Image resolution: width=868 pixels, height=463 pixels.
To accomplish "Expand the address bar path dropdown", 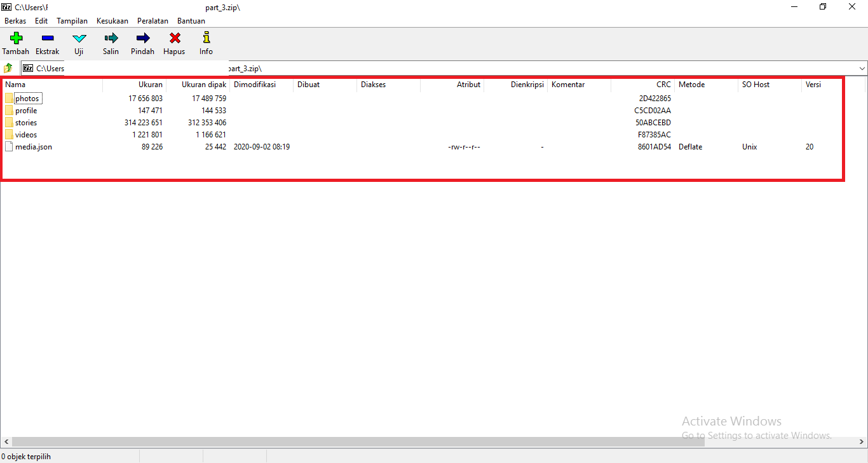I will [x=862, y=68].
